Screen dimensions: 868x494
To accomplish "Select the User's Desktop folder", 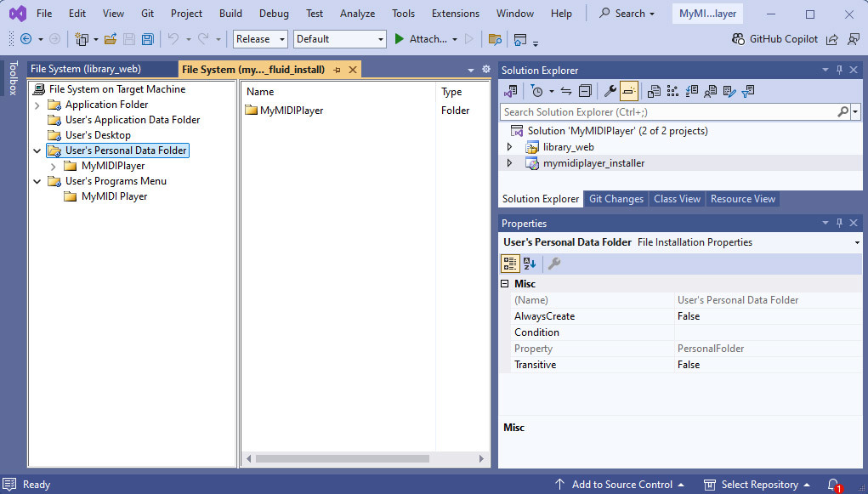I will coord(98,135).
